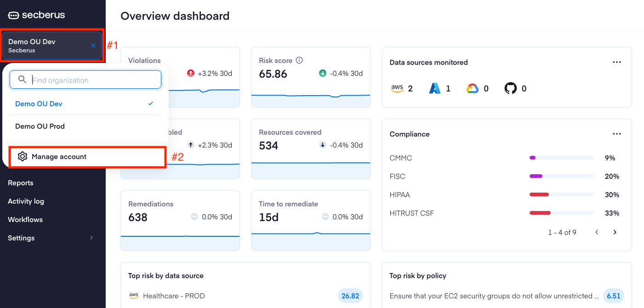Click Resources covered down-arrow trend icon

[x=323, y=145]
